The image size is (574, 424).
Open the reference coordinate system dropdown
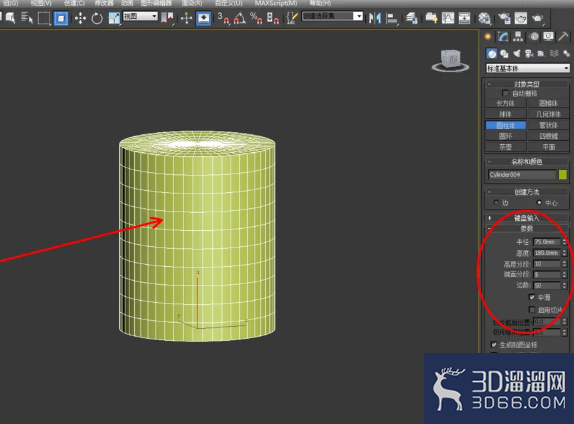pos(140,16)
